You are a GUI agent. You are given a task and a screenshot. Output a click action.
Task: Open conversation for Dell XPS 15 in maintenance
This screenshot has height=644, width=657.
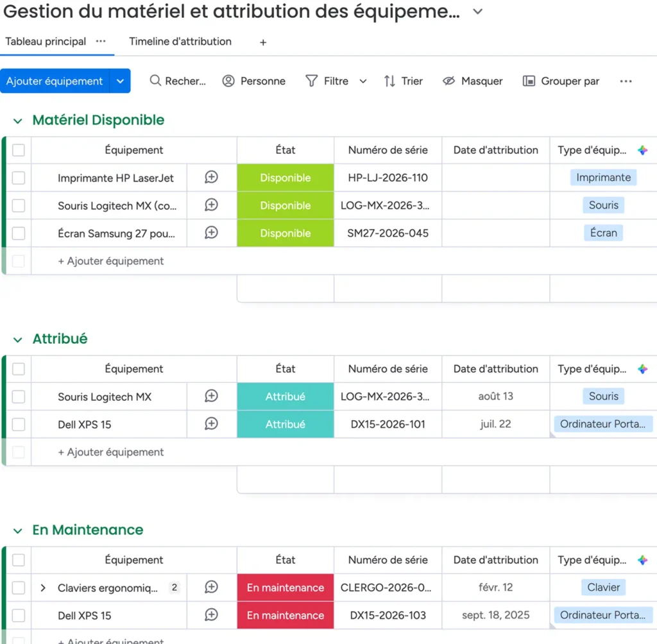[x=211, y=614]
